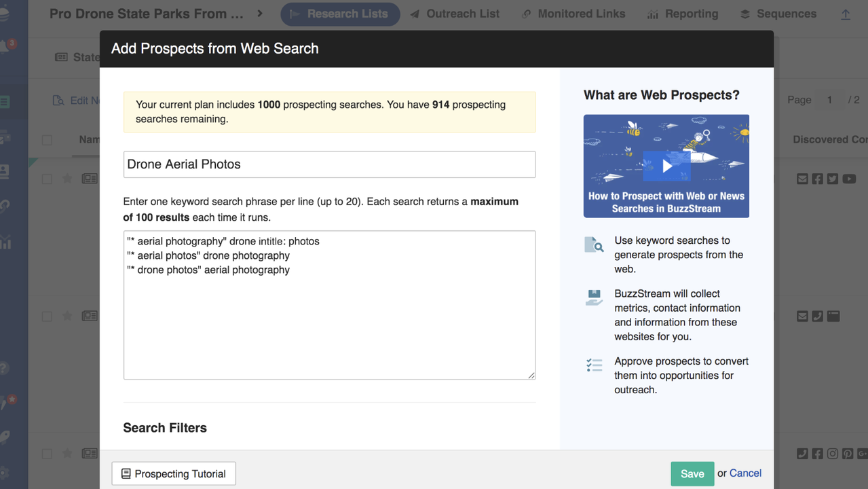Click the upload arrow icon at top right
Viewport: 868px width, 489px height.
coord(846,14)
